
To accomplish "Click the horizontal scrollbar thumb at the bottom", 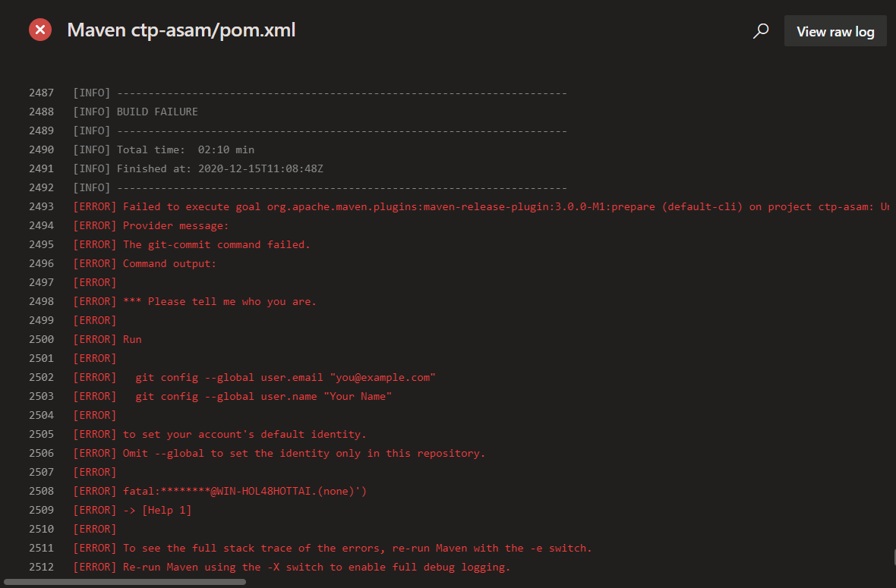I will click(125, 582).
